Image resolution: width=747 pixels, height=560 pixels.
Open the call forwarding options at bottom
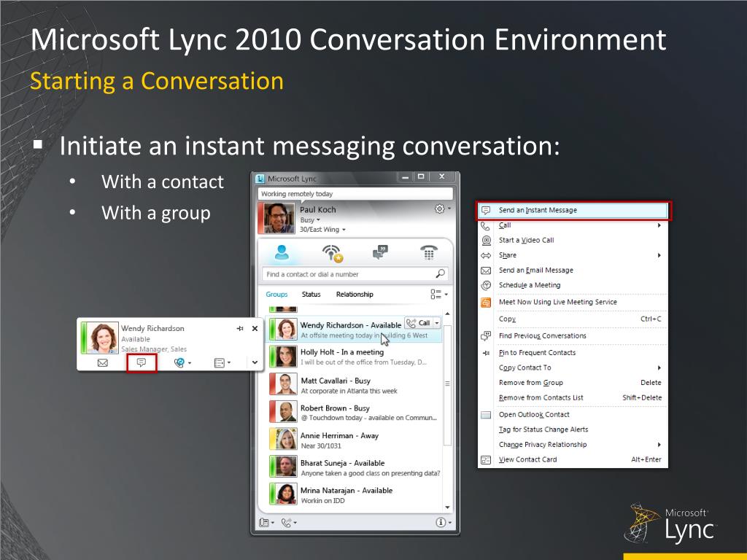click(x=289, y=522)
